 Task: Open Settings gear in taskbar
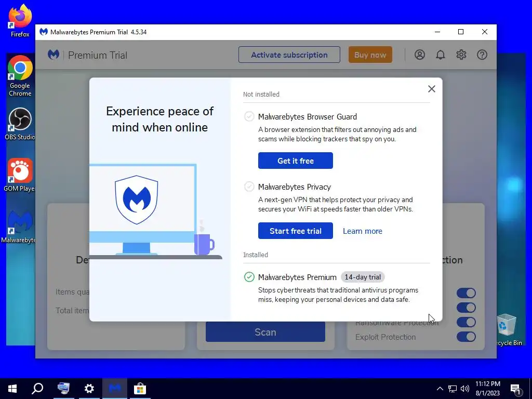pyautogui.click(x=89, y=389)
